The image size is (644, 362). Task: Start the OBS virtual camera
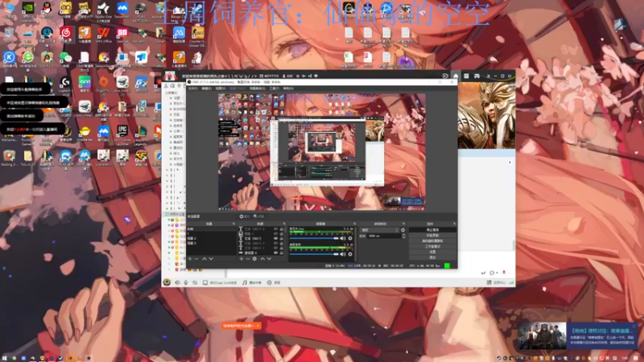[x=432, y=241]
